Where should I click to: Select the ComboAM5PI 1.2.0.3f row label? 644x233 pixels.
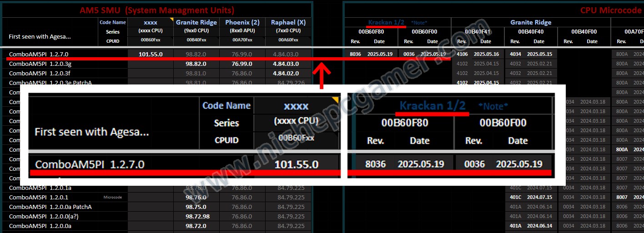pos(39,73)
